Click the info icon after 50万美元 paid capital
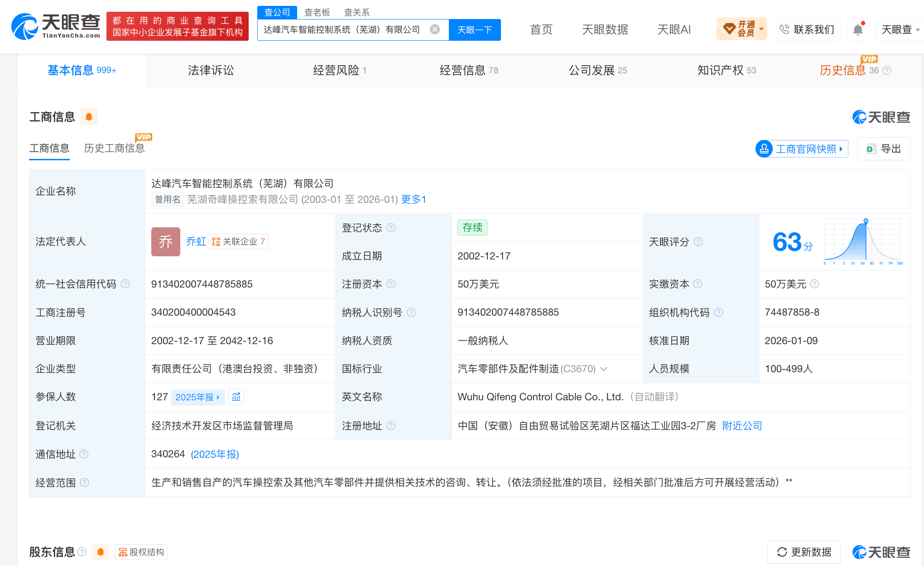 point(814,284)
